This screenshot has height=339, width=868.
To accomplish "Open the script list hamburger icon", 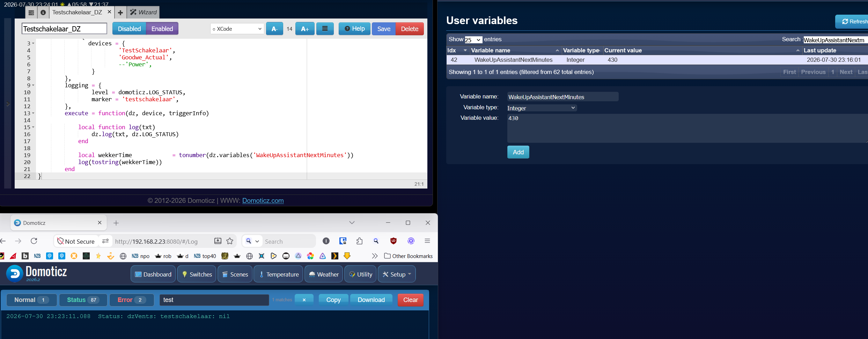I will coord(31,13).
